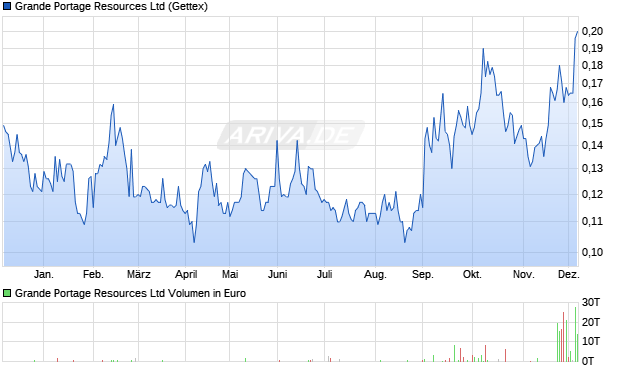
Task: Click the 0,17 price axis value
Action: click(592, 83)
